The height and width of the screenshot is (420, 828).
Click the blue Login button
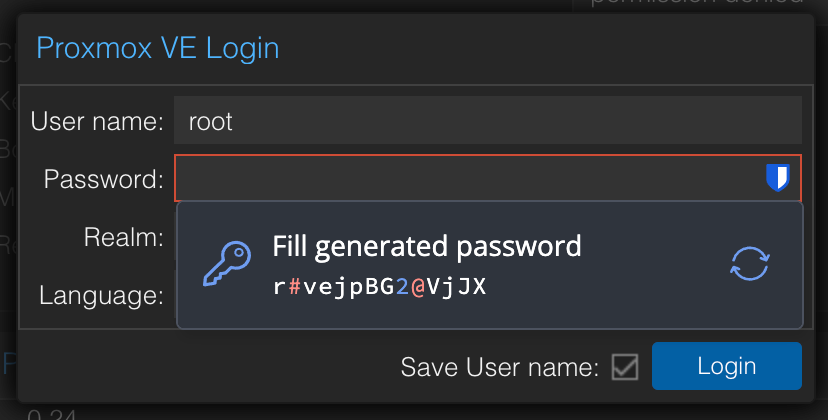[x=727, y=366]
